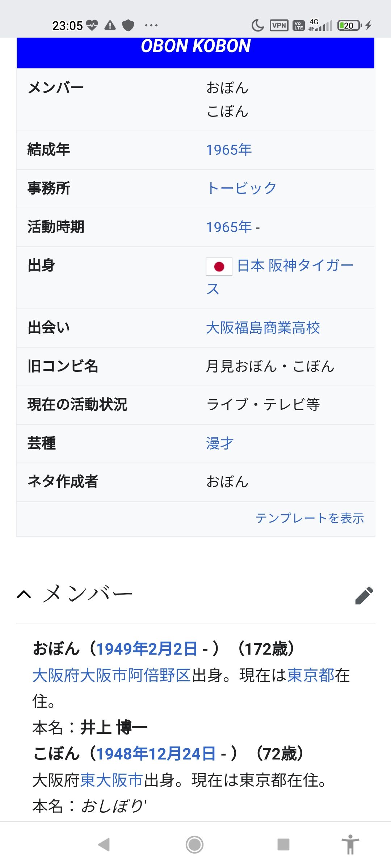Tap the VPN status bar icon
Viewport: 391px width, 868px height.
[x=279, y=25]
